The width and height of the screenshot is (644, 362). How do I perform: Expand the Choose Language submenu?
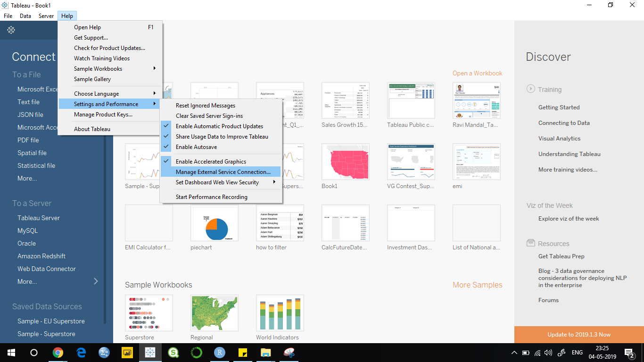click(96, 93)
